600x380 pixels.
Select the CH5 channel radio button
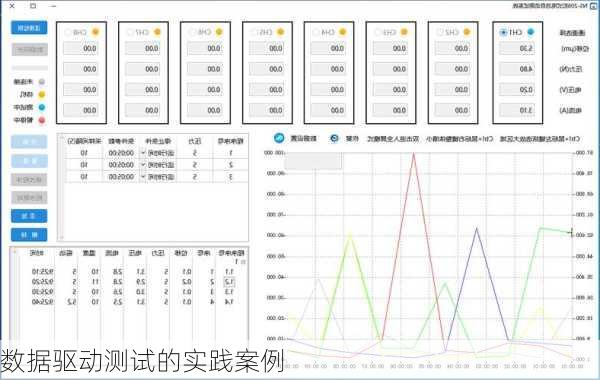coord(254,32)
